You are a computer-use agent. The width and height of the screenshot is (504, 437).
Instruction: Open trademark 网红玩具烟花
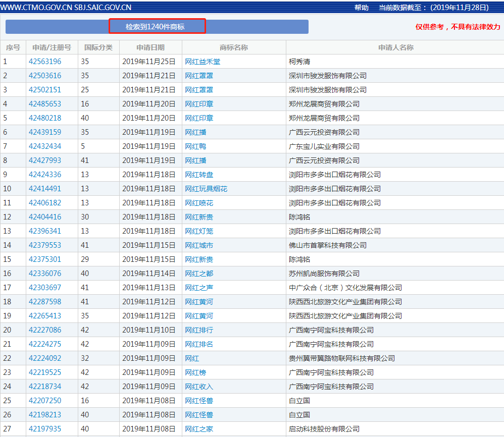coord(206,189)
